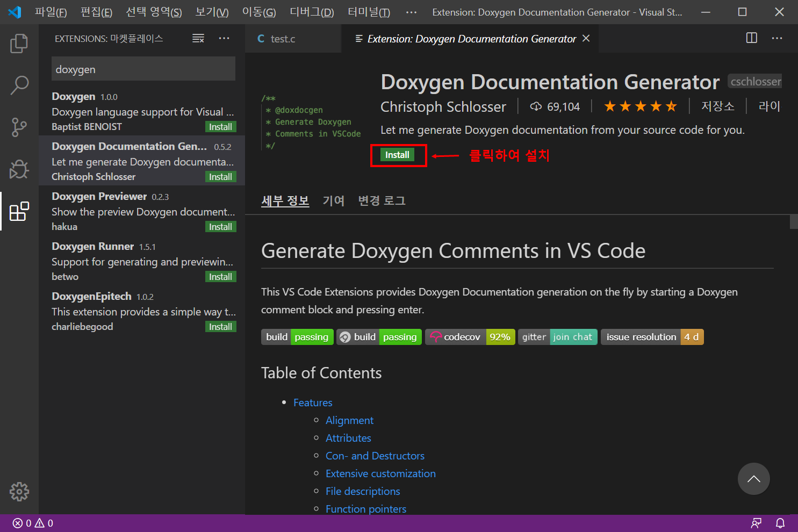This screenshot has height=532, width=798.
Task: Select DoxygenEpitech in the extensions list
Action: point(142,311)
